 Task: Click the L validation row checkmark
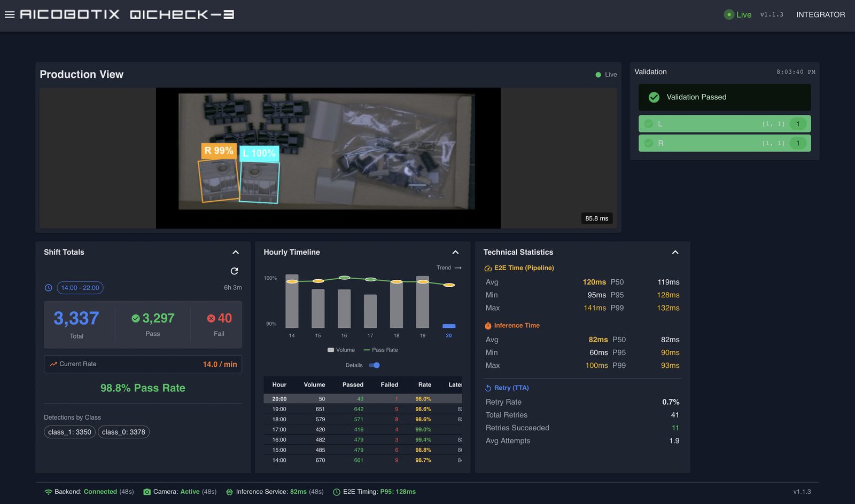pyautogui.click(x=648, y=124)
